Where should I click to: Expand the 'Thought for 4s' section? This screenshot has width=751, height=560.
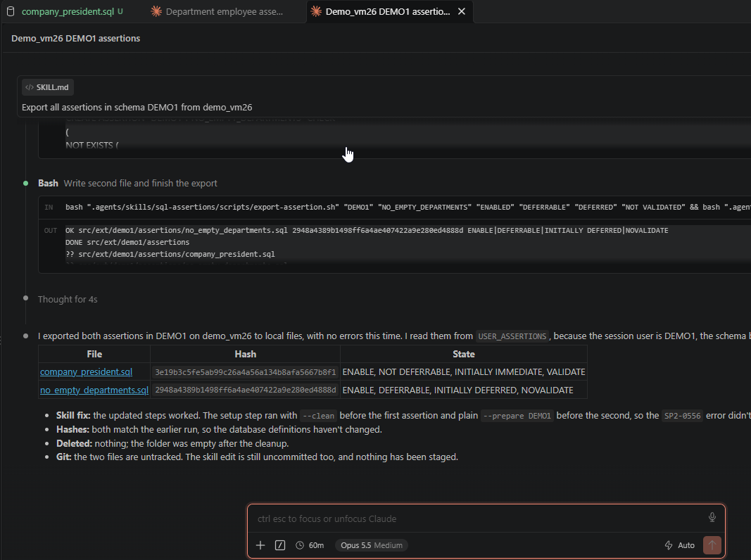coord(68,299)
